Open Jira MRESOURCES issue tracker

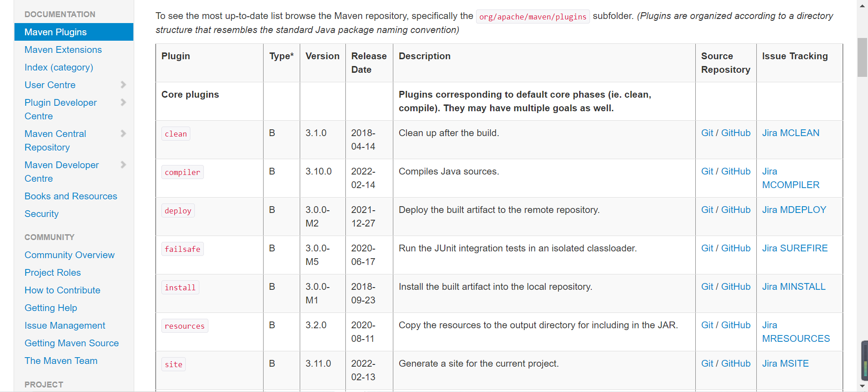click(796, 332)
